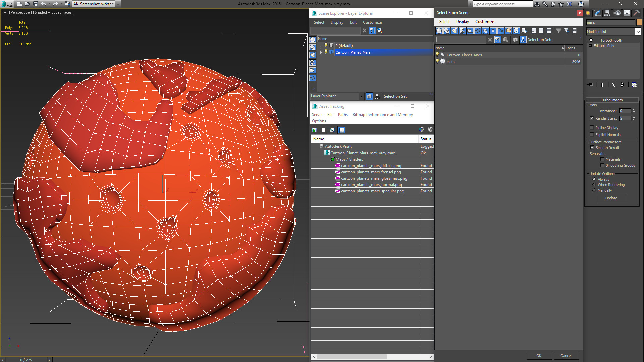This screenshot has height=362, width=644.
Task: Click the funnel filter icon in Select From Scene toolbar
Action: point(559,31)
